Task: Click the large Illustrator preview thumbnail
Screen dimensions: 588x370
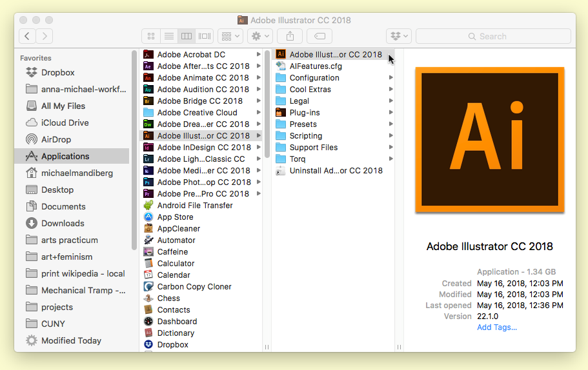Action: tap(489, 140)
